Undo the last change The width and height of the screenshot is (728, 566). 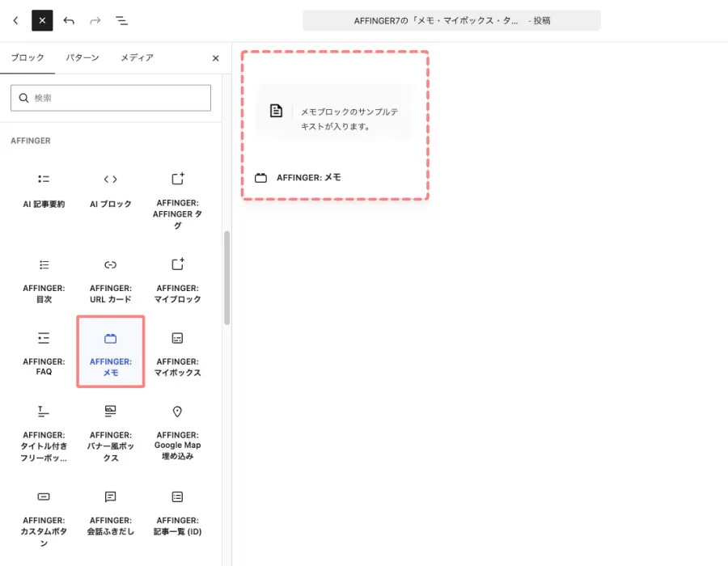point(69,20)
